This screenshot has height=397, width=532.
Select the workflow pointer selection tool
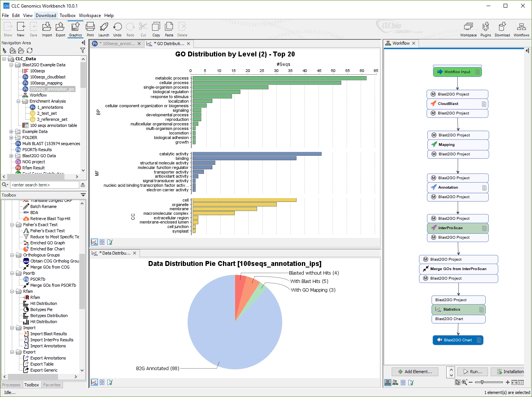pyautogui.click(x=458, y=382)
